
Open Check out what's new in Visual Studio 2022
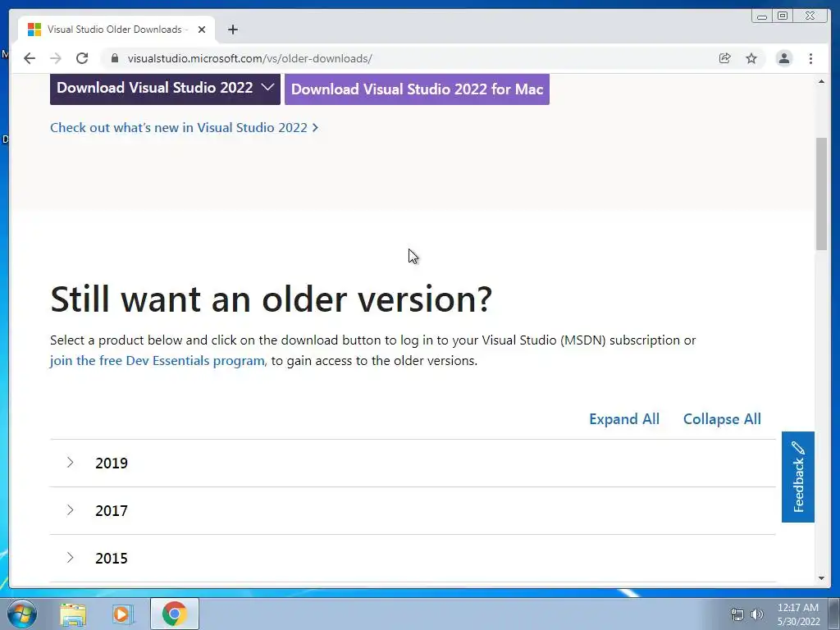tap(184, 127)
